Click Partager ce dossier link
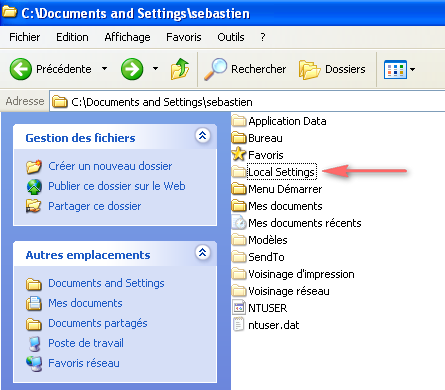Viewport: 445px width, 390px height. point(95,206)
